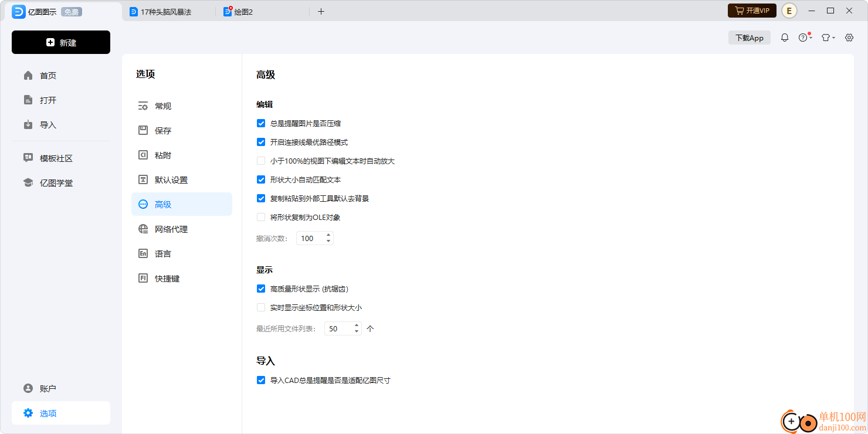This screenshot has width=868, height=434.
Task: Click the 开通VIP button
Action: [752, 11]
